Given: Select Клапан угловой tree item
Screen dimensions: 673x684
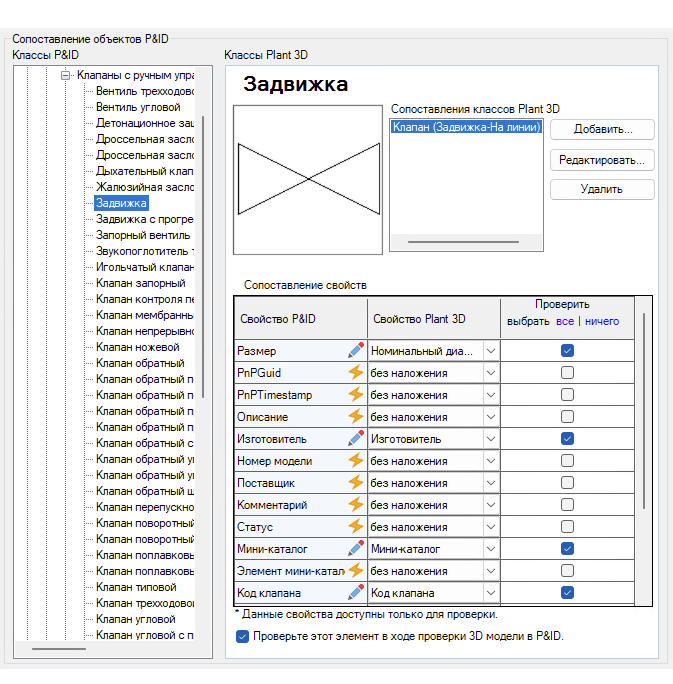Looking at the screenshot, I should [x=136, y=619].
